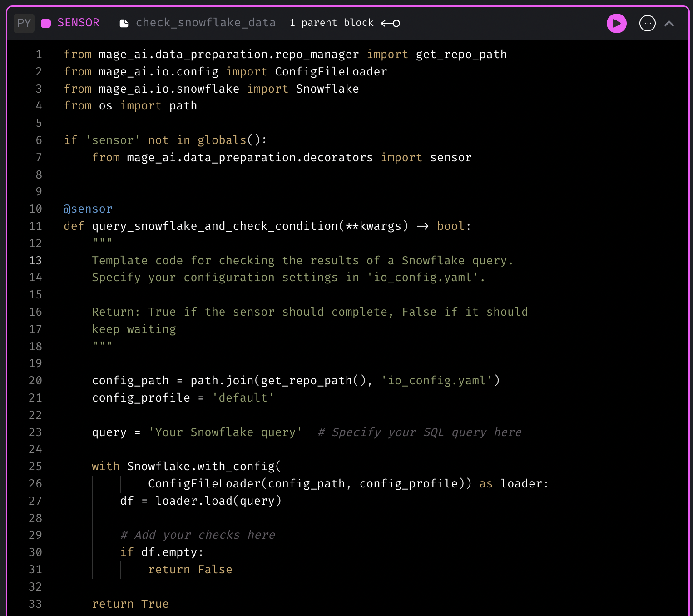The width and height of the screenshot is (693, 616).
Task: Click Snowflake.with_config on line 25
Action: pos(201,467)
